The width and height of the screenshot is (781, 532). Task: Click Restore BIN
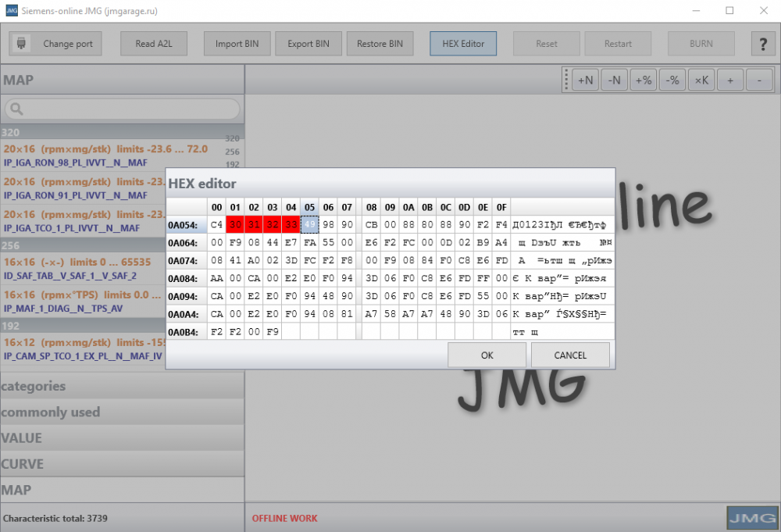tap(380, 44)
